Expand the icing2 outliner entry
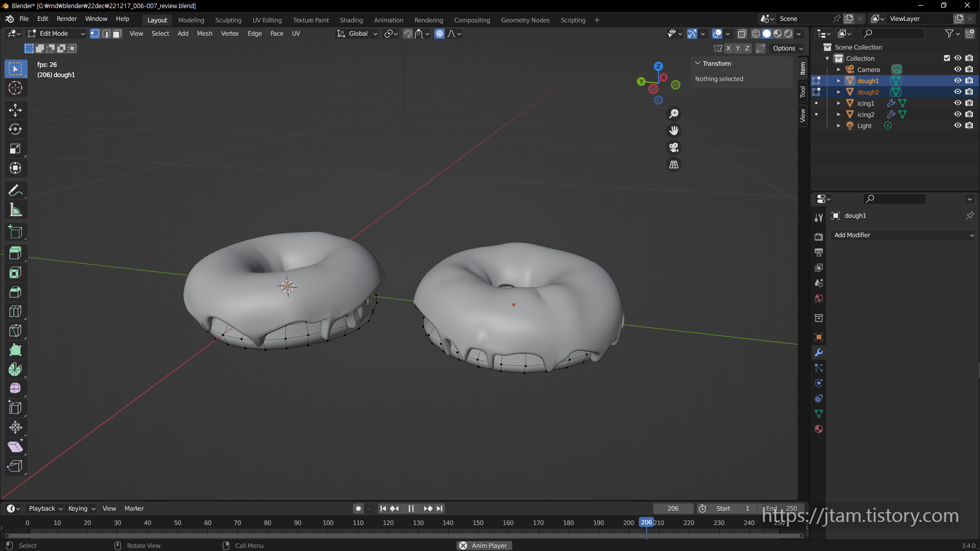980x551 pixels. point(838,114)
